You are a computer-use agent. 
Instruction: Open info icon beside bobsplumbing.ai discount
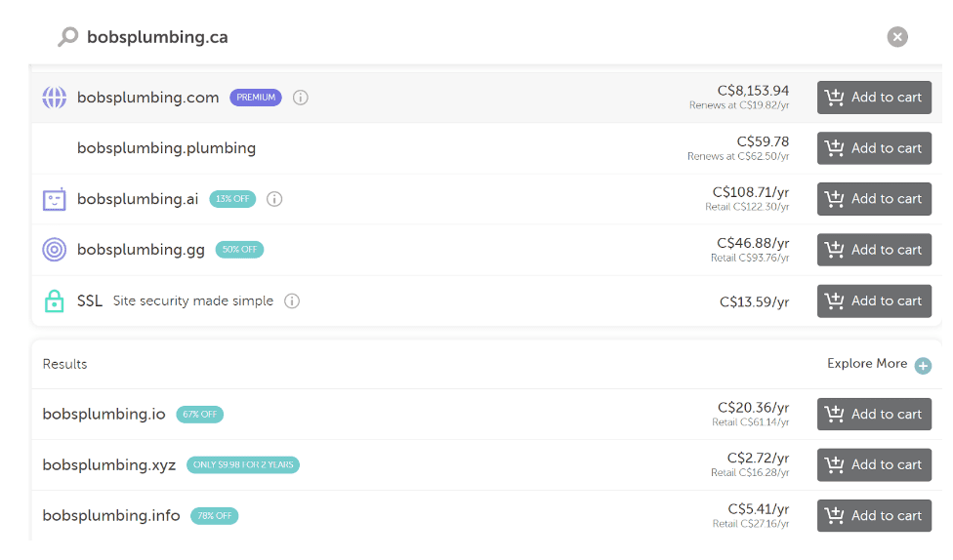[x=274, y=199]
